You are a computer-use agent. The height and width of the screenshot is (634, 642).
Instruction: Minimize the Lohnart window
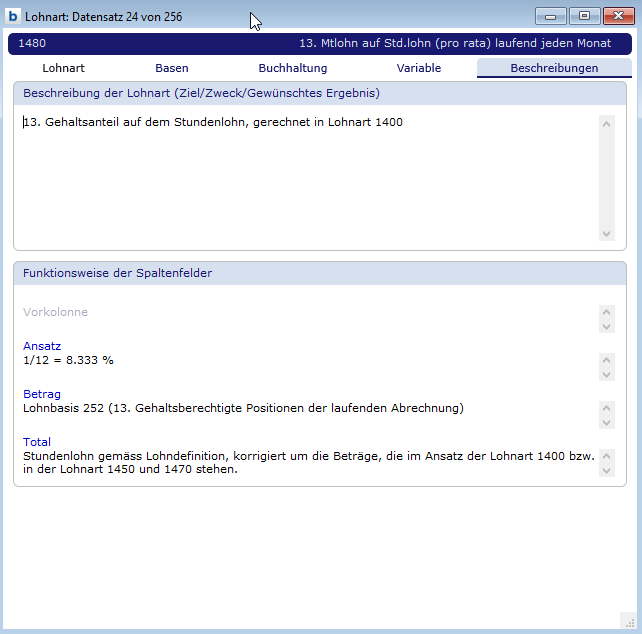(x=550, y=16)
